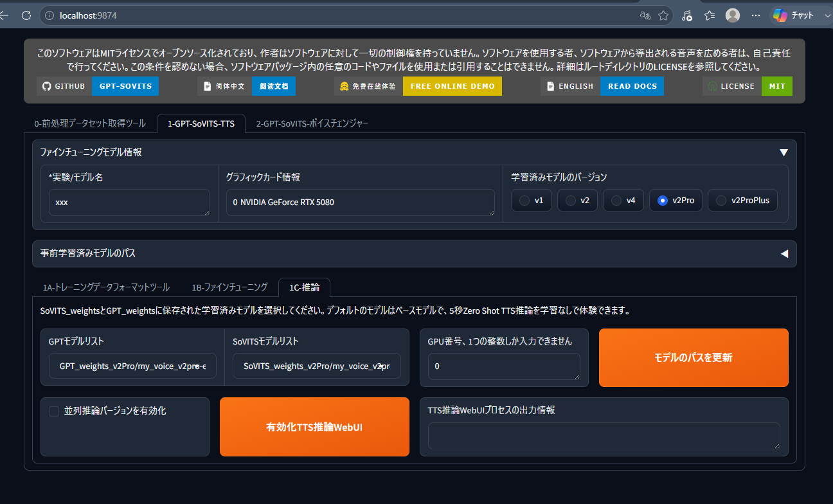The height and width of the screenshot is (504, 833).
Task: Open the favorites list icon
Action: click(x=710, y=15)
